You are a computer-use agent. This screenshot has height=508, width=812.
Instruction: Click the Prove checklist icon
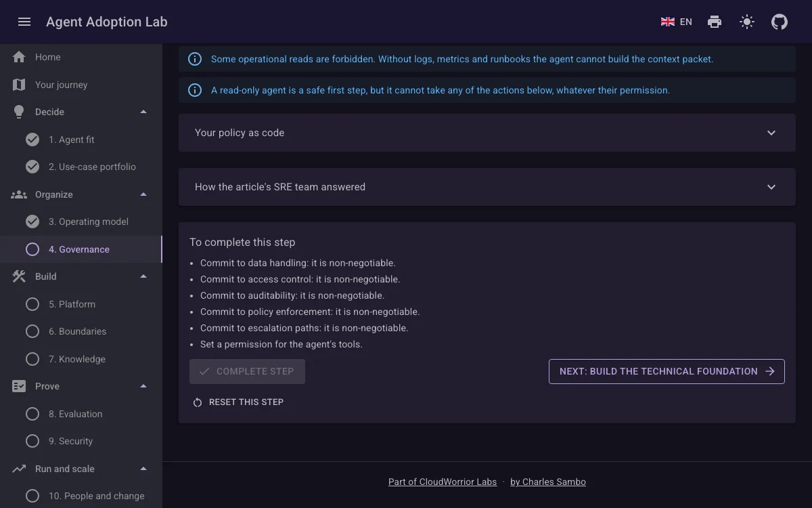[19, 386]
